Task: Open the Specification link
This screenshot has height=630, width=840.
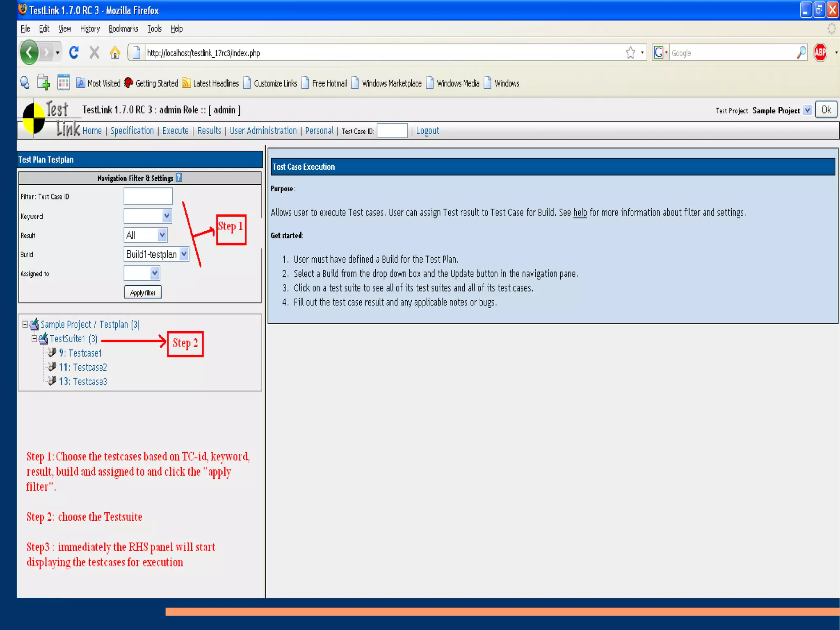Action: (132, 131)
